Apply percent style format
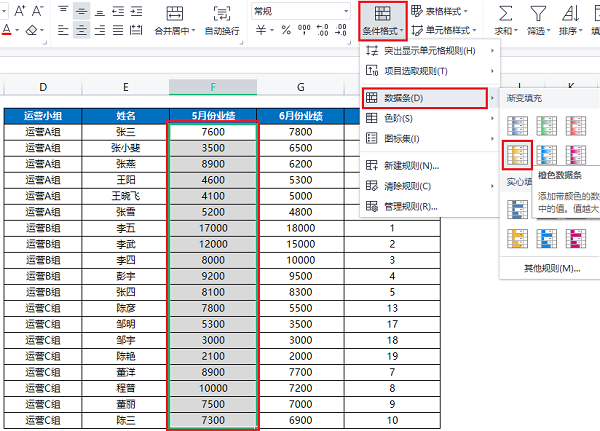Screen dimensions: 600x431 286,30
